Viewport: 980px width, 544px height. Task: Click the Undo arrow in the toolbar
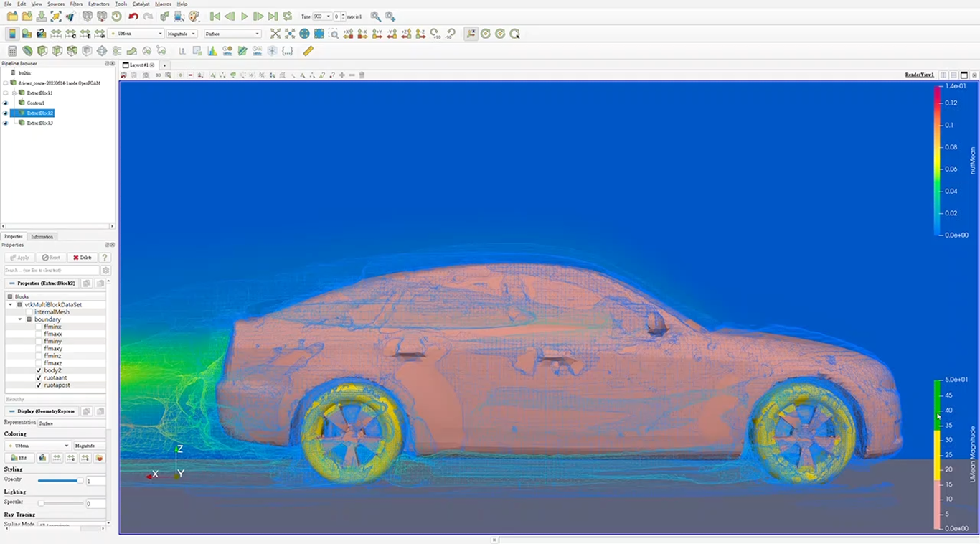point(133,17)
